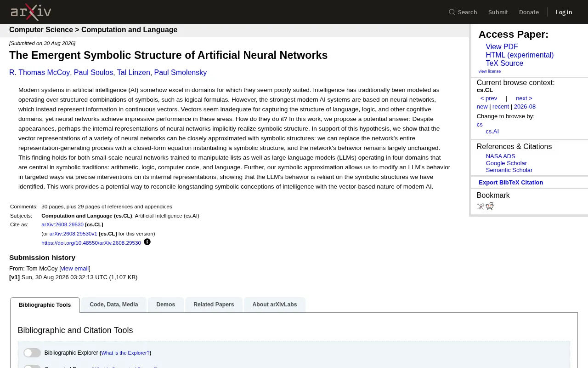Click the arXiv logo

[x=31, y=12]
